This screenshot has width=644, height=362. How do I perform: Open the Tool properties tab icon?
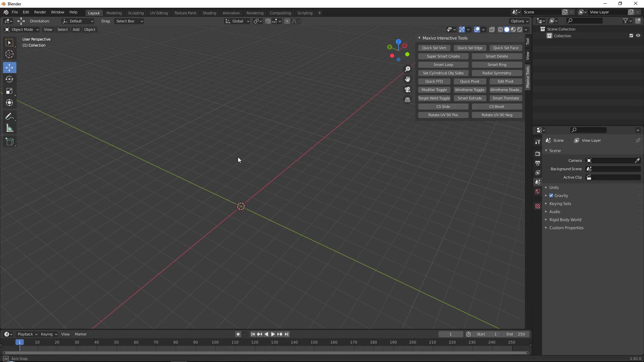coord(538,142)
